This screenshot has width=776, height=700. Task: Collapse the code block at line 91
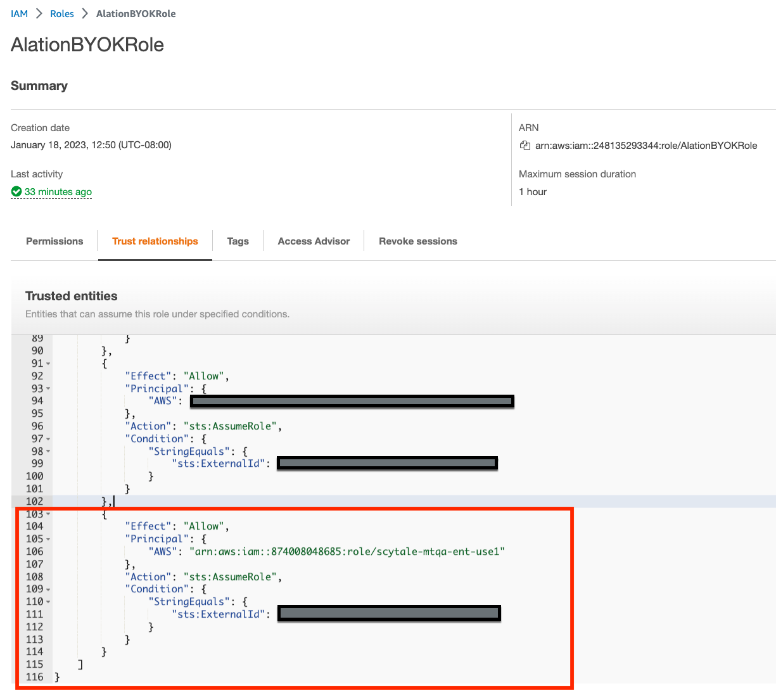[48, 364]
